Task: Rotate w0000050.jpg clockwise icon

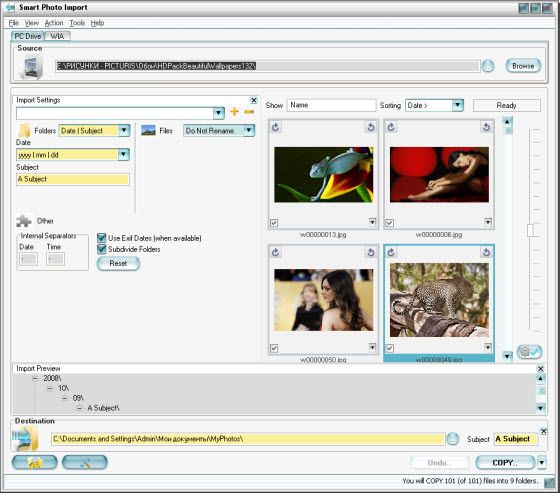Action: click(x=275, y=252)
